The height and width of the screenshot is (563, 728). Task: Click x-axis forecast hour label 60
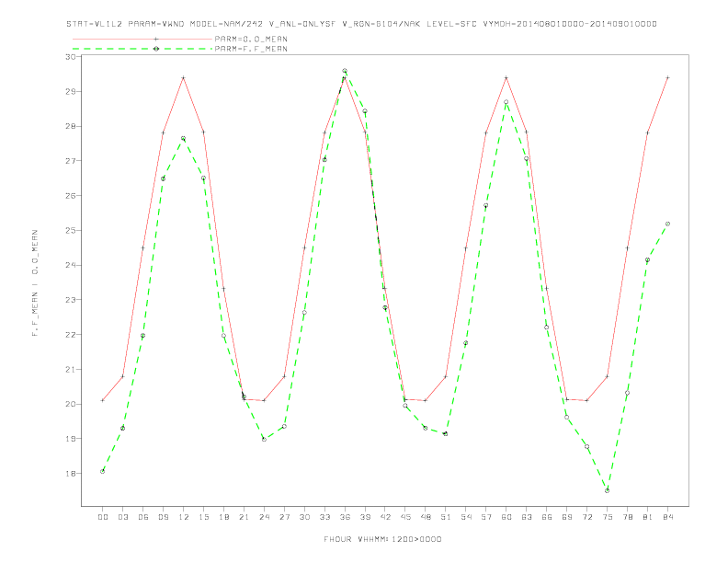pos(506,517)
